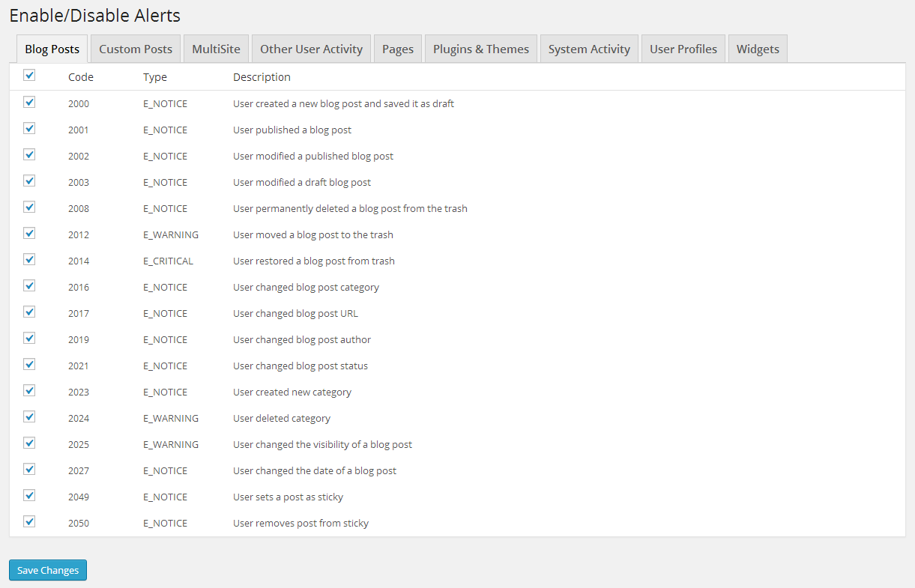Disable alert 2001 user published blog post

[x=29, y=128]
